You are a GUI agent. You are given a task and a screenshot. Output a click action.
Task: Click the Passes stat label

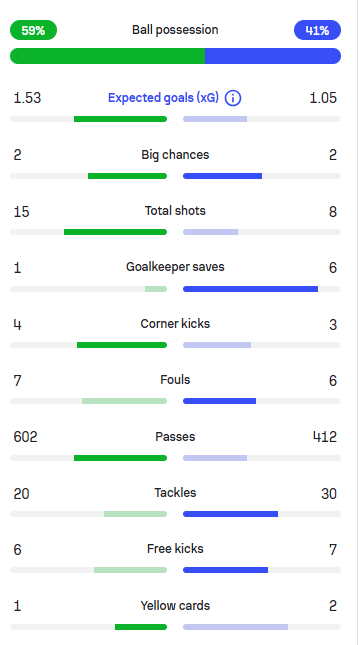pos(175,436)
